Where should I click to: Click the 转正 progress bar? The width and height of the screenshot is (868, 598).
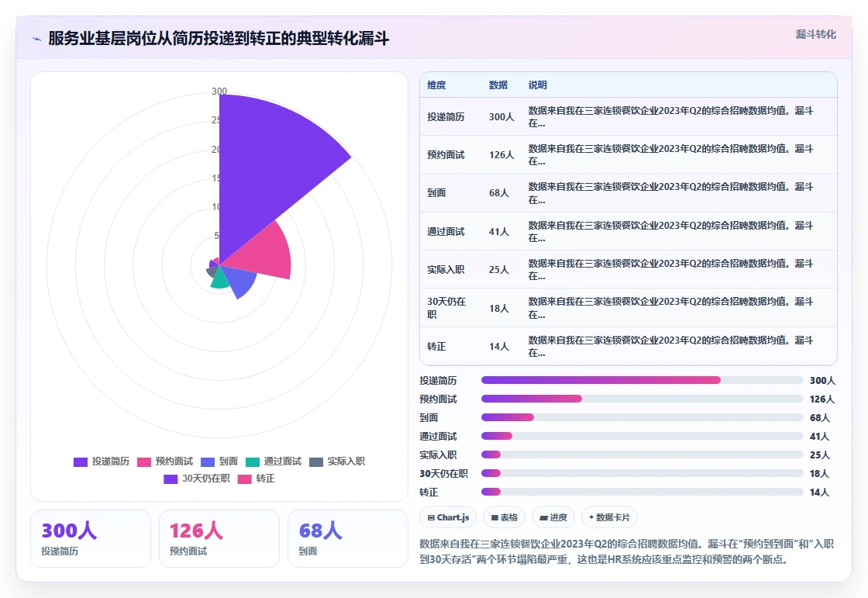pyautogui.click(x=642, y=492)
